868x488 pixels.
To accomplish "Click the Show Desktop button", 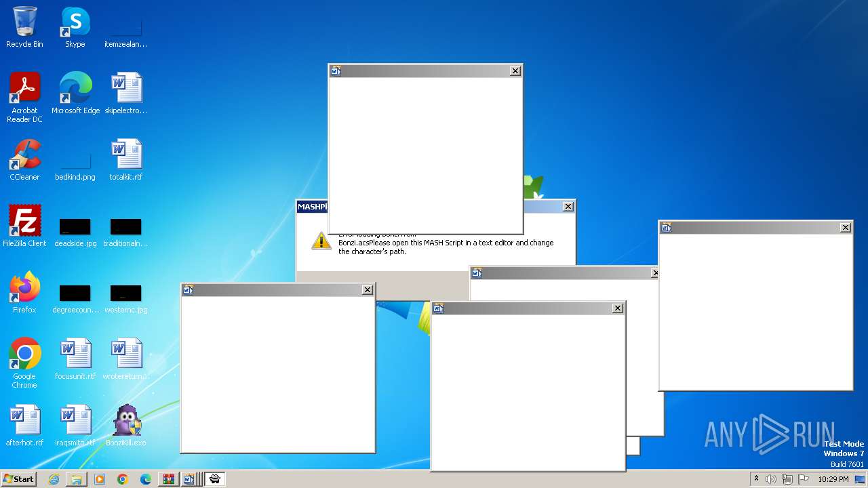I will point(861,479).
